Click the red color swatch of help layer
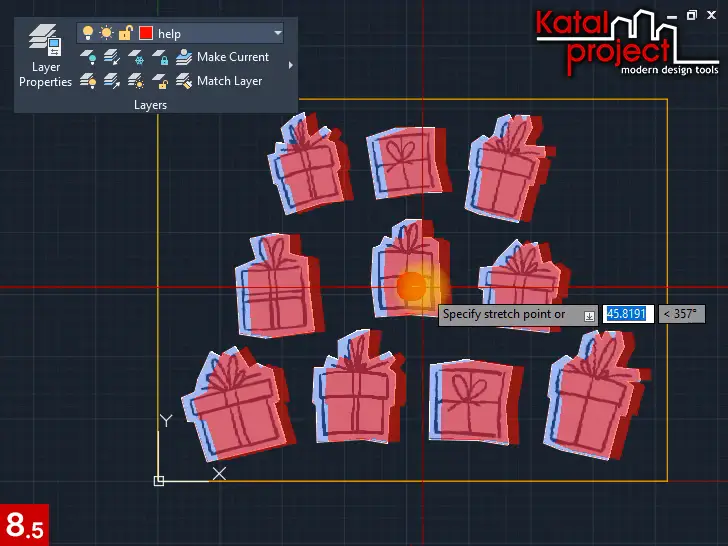This screenshot has height=546, width=728. pos(146,33)
